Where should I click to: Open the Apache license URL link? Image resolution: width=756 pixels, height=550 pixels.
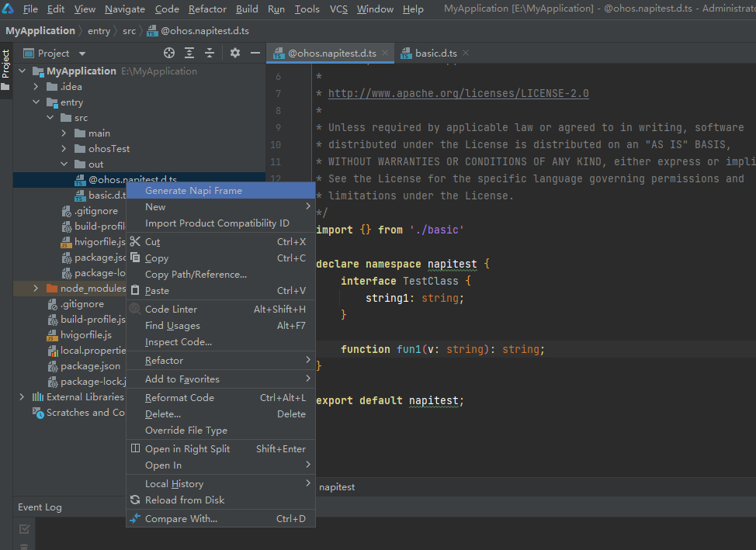458,93
